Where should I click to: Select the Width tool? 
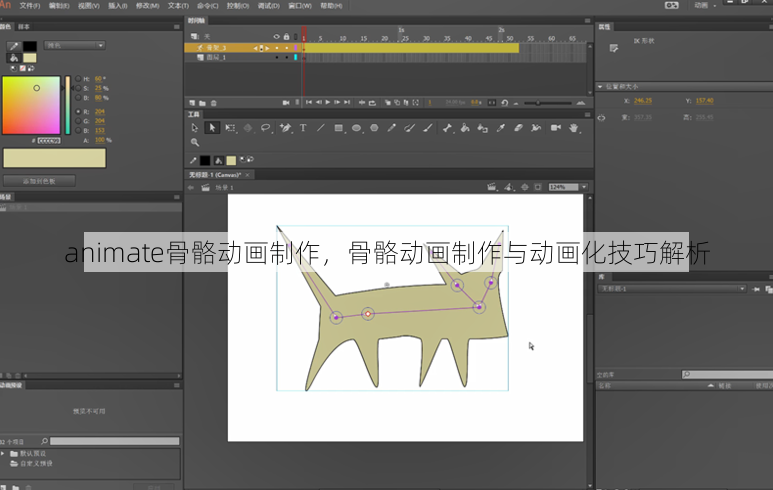tap(536, 128)
